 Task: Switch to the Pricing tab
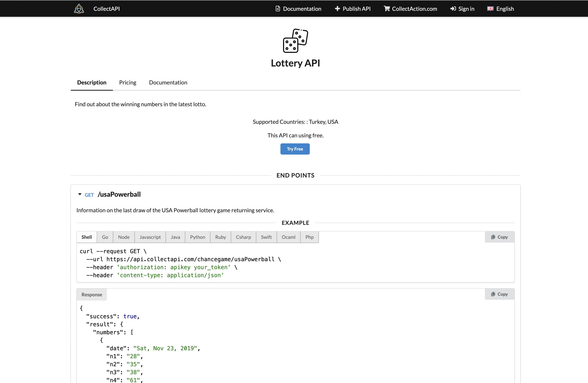pyautogui.click(x=127, y=82)
